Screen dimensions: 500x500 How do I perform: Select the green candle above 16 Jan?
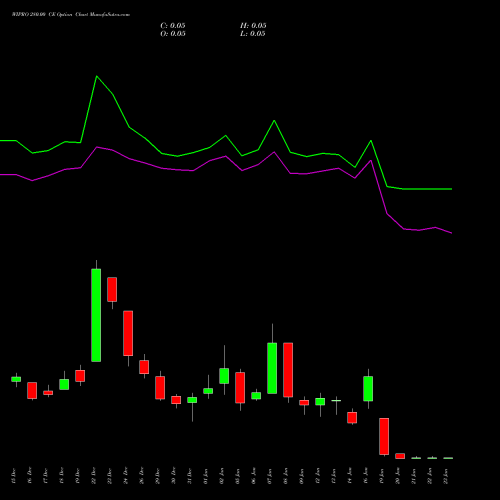point(368,389)
